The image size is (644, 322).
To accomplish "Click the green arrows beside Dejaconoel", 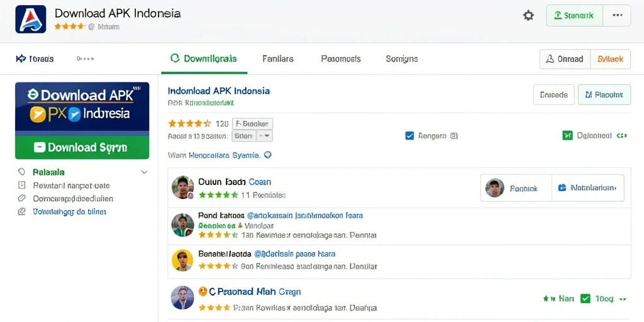I will click(621, 136).
